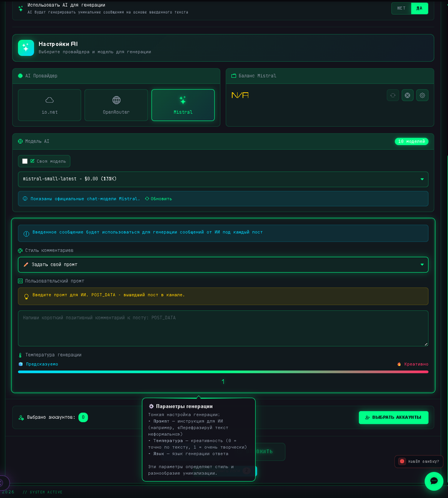The image size is (448, 498).
Task: Click the N/A balance value
Action: click(240, 95)
